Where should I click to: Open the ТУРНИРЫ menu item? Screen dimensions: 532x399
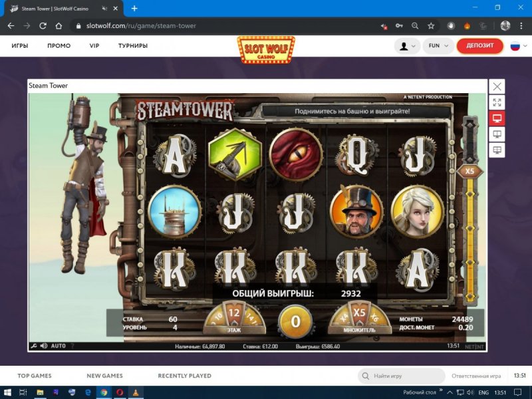(x=133, y=46)
